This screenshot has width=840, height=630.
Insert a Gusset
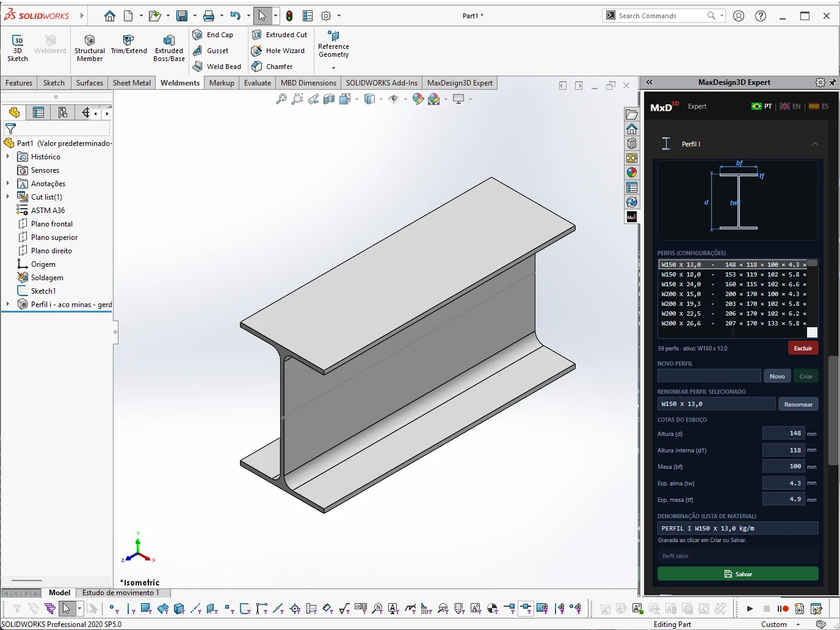click(211, 51)
